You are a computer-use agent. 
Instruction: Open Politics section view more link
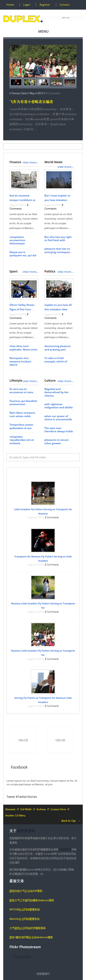click(65, 272)
